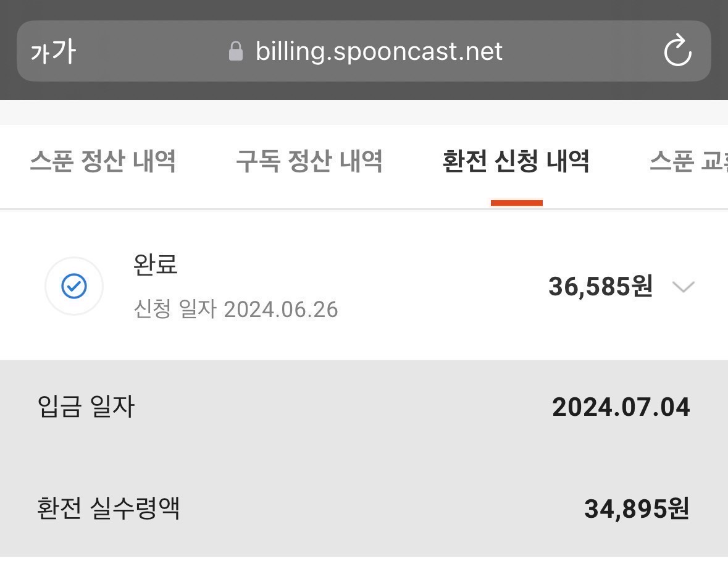This screenshot has height=587, width=728.
Task: Tap the 신청 일자 2024.06.26 text
Action: (236, 309)
